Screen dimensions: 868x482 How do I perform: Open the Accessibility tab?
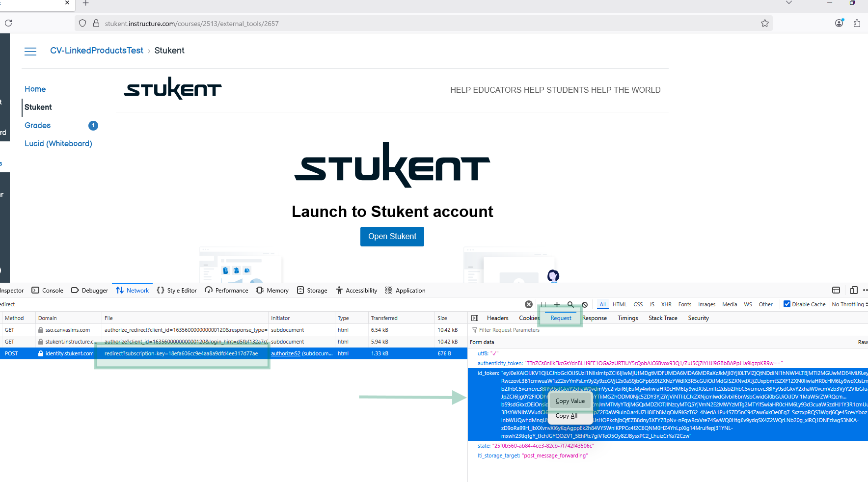[x=356, y=291]
